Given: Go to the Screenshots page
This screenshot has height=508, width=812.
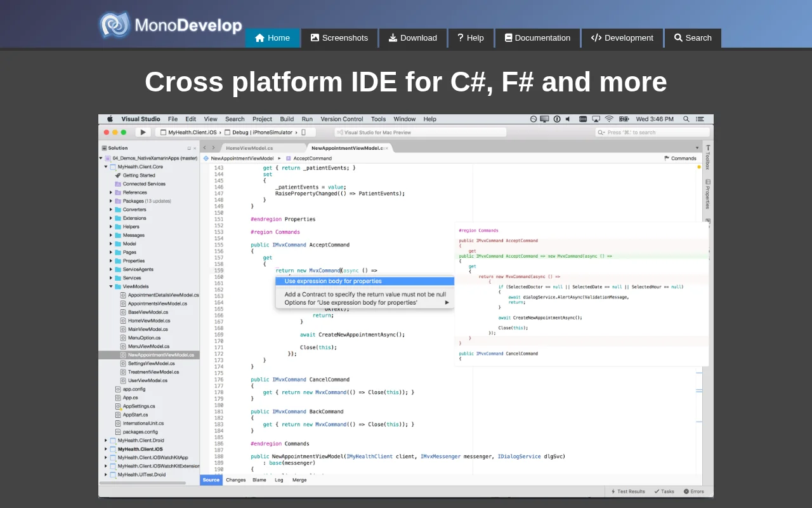Looking at the screenshot, I should pos(339,38).
